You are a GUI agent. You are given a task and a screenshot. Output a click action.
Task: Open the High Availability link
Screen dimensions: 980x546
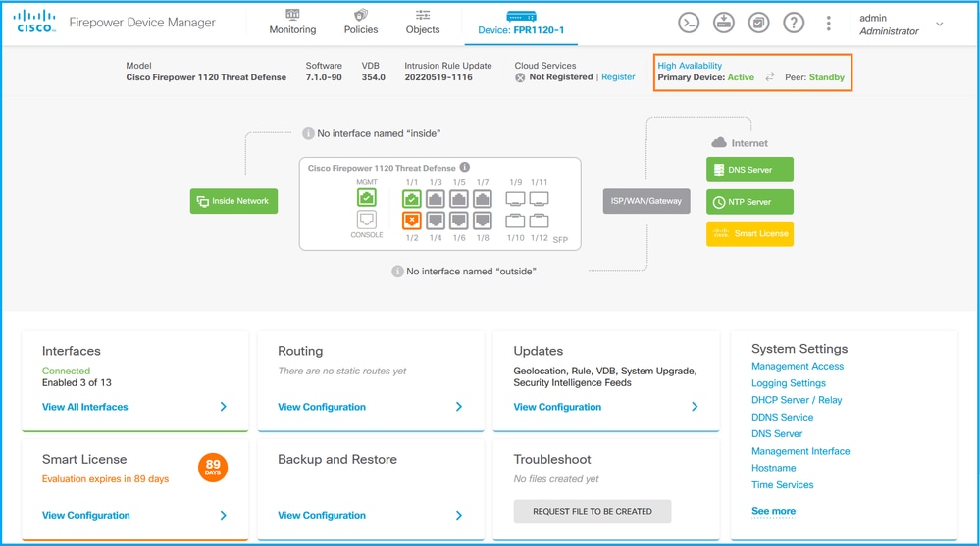pos(690,65)
